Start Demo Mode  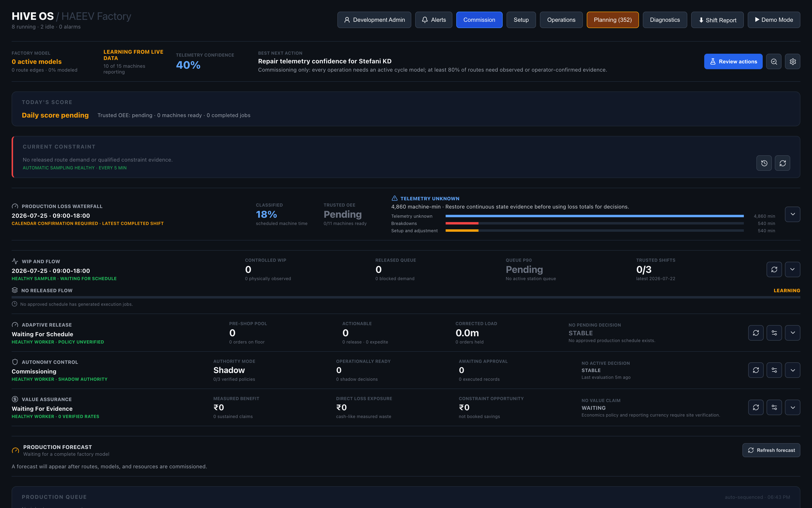point(774,20)
